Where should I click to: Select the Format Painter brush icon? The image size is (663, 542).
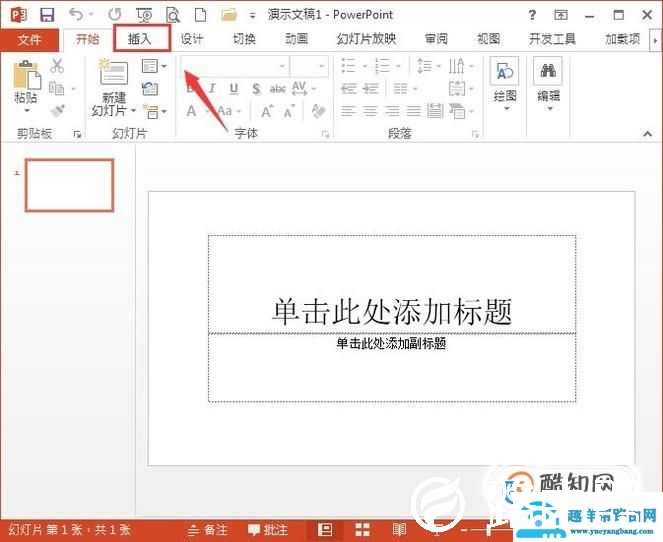(57, 111)
